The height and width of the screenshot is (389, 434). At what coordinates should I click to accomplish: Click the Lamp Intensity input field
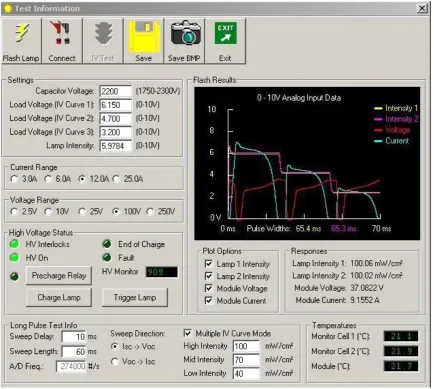point(115,146)
